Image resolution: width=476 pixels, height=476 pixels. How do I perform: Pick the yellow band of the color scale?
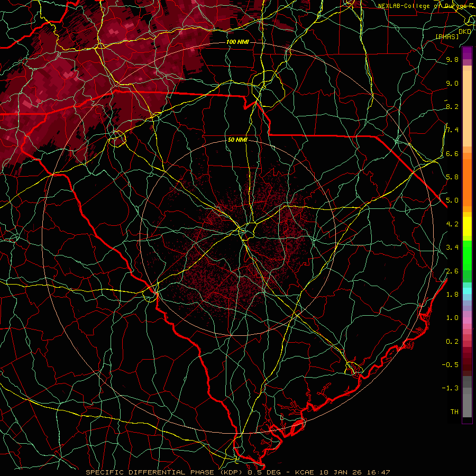467,226
